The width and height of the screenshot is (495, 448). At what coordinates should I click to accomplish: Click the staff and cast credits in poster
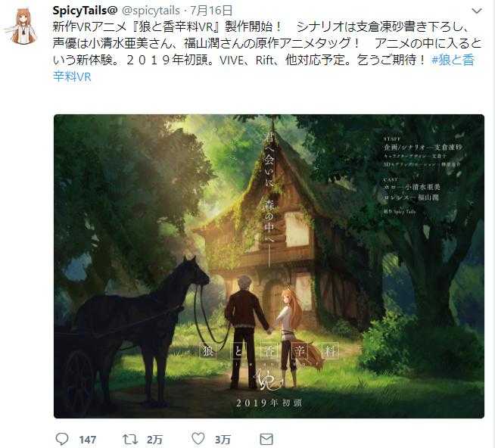pos(422,176)
